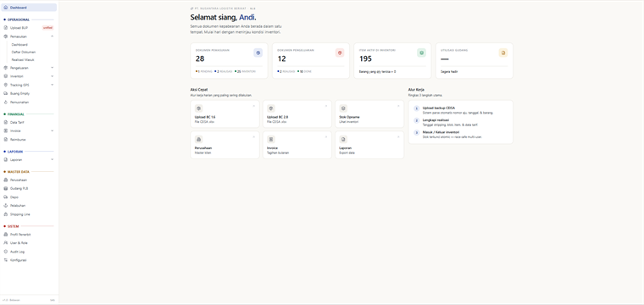Click the Upload BC 2.8 card icon
This screenshot has width=644, height=305.
(271, 108)
